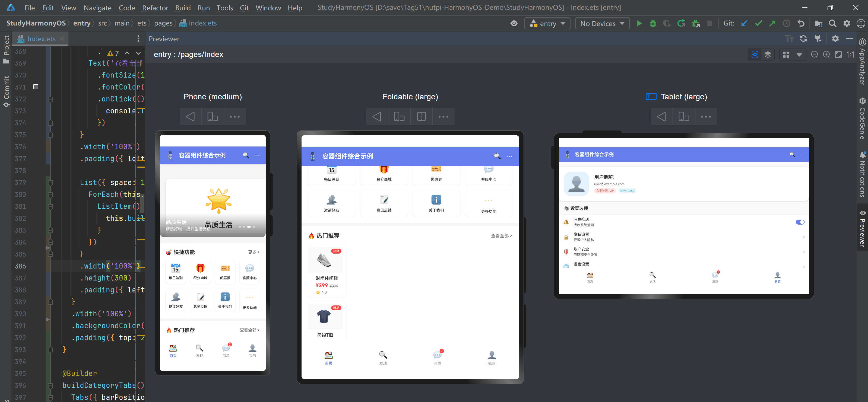Open the entry module dropdown
The image size is (868, 402).
click(x=547, y=24)
